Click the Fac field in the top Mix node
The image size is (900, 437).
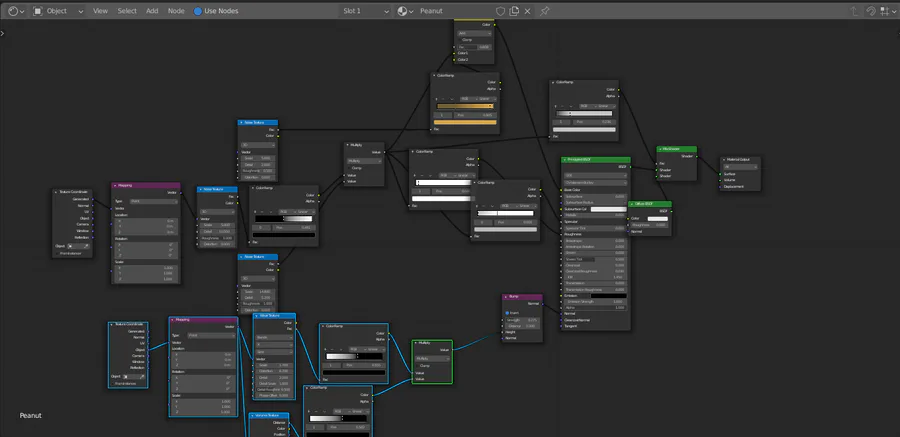coord(474,47)
